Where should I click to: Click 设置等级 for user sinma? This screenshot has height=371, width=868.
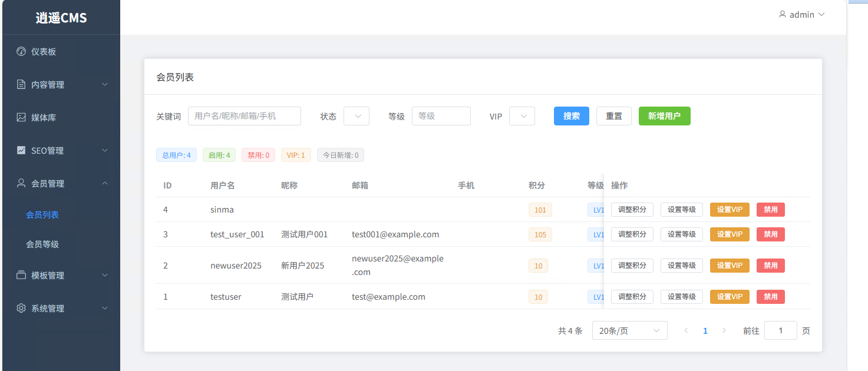[682, 210]
